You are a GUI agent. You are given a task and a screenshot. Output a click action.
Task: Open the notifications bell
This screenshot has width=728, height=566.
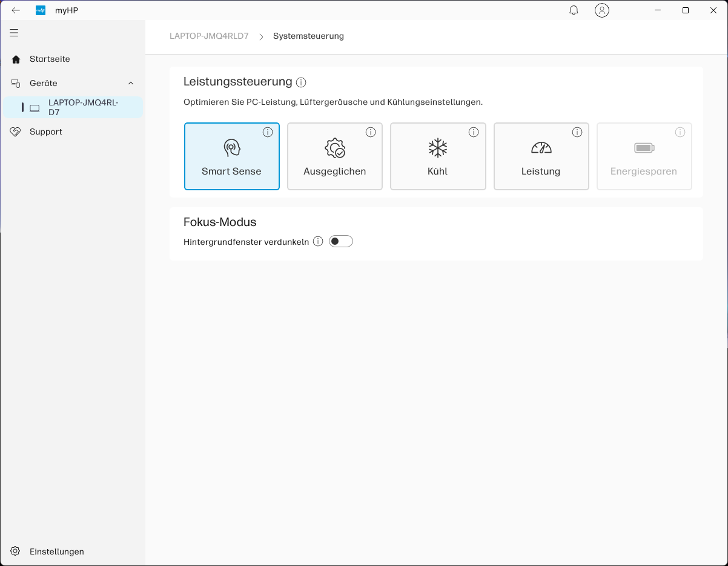pos(574,10)
